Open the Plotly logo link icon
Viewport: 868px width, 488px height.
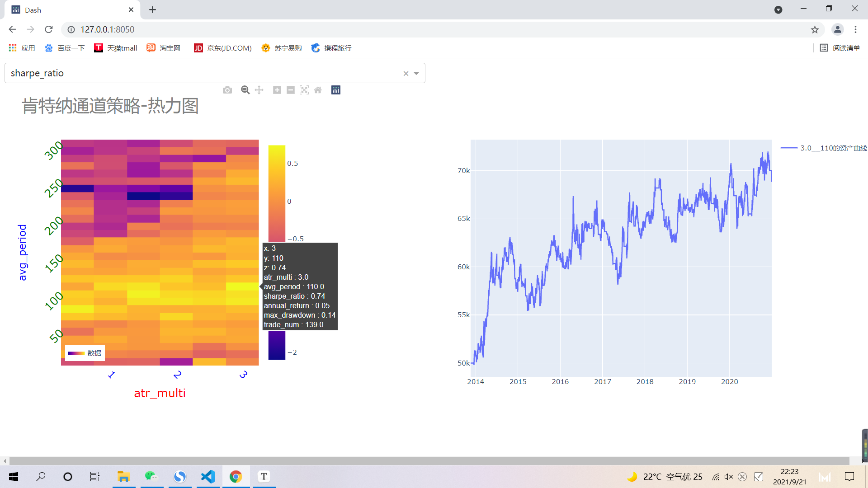pos(336,90)
